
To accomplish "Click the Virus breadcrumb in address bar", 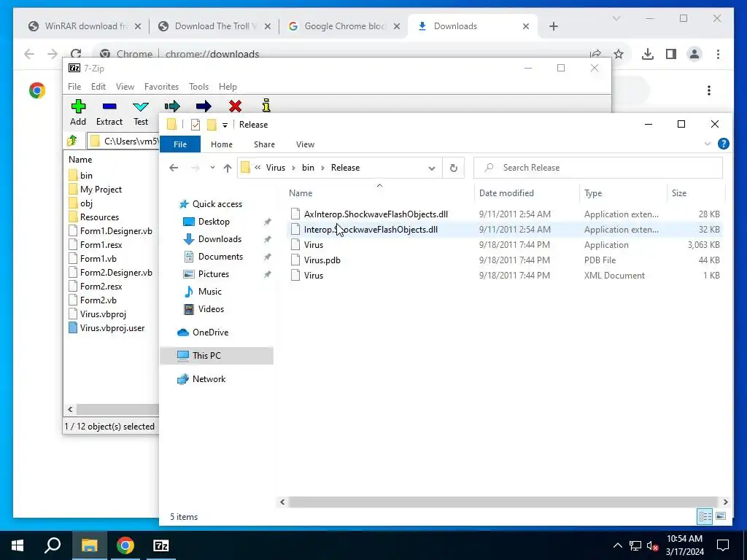I will (x=275, y=168).
